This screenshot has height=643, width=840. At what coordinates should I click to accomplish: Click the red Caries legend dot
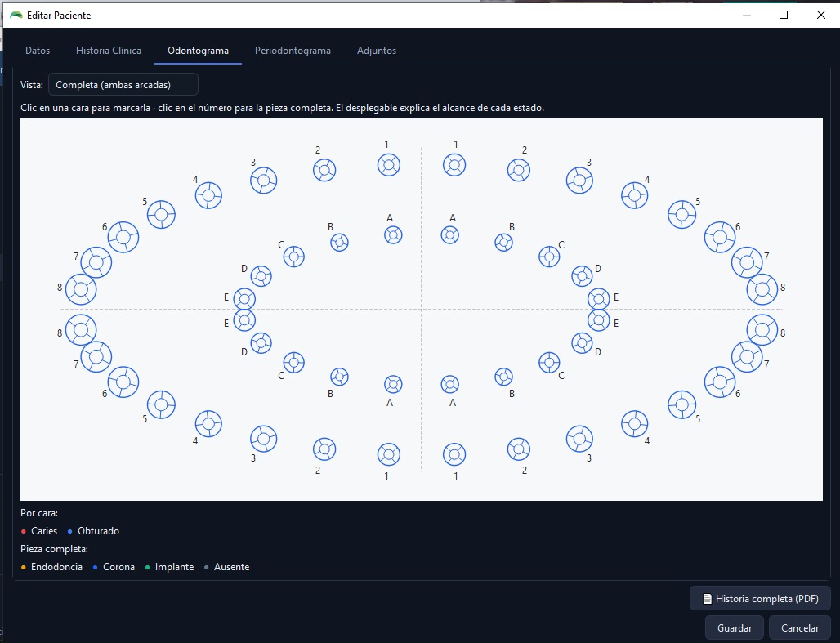[24, 532]
